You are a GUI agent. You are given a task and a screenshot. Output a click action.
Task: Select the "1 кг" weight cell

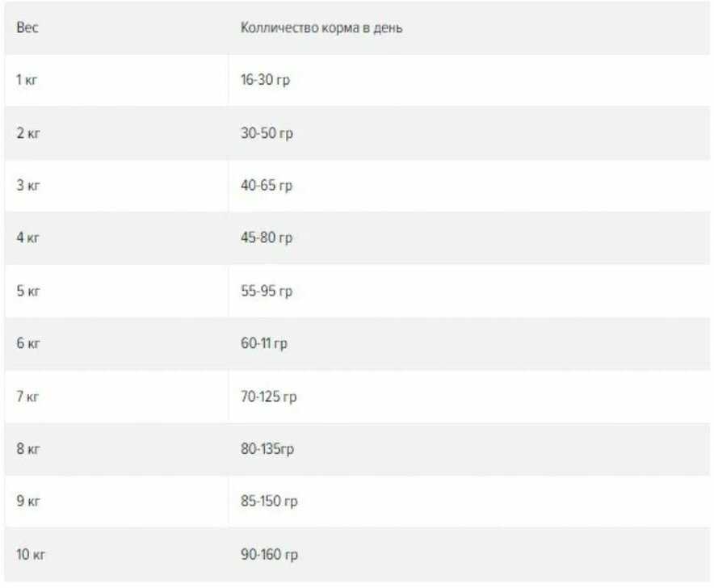[27, 81]
